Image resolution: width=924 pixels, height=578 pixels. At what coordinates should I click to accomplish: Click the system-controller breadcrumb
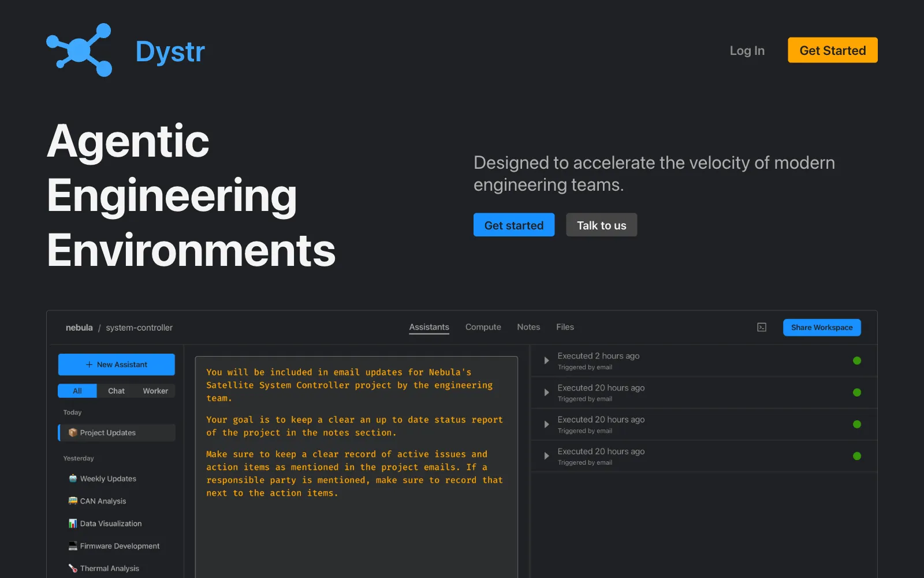(x=139, y=328)
